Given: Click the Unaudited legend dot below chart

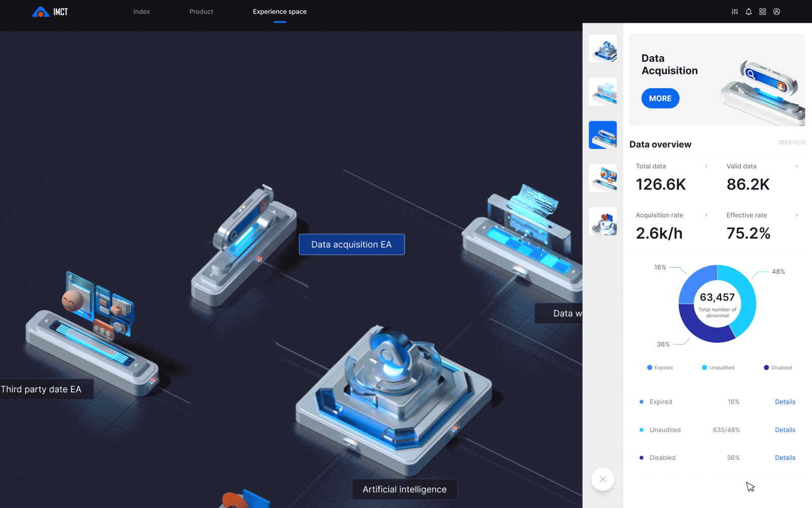Looking at the screenshot, I should coord(704,367).
